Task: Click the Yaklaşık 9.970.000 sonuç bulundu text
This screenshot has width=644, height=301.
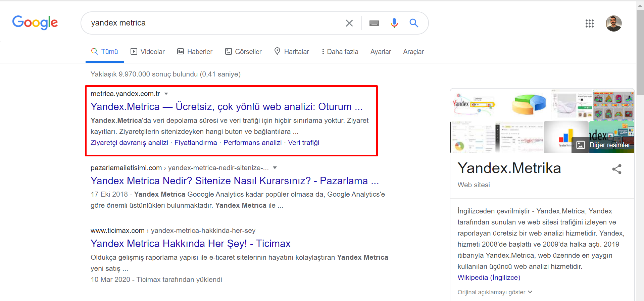Action: tap(165, 74)
